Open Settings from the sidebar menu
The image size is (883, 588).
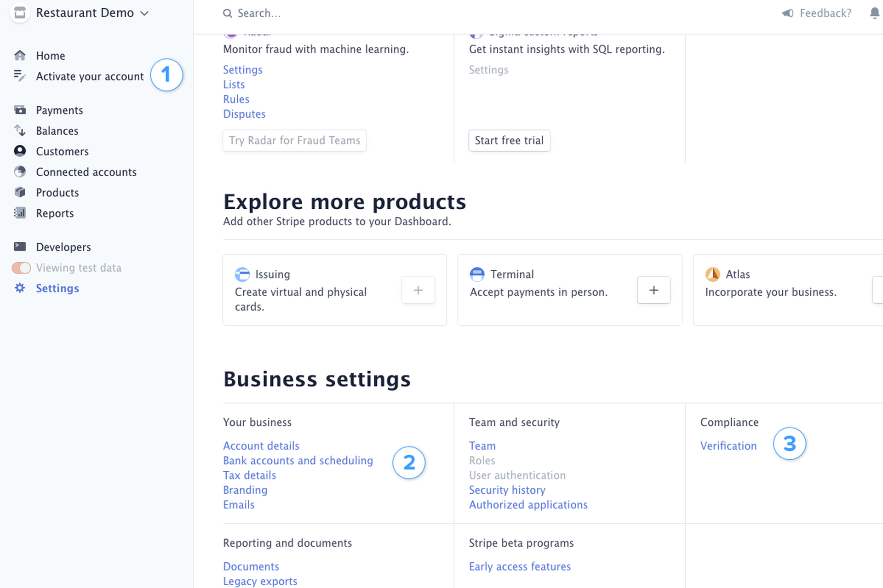(x=57, y=288)
